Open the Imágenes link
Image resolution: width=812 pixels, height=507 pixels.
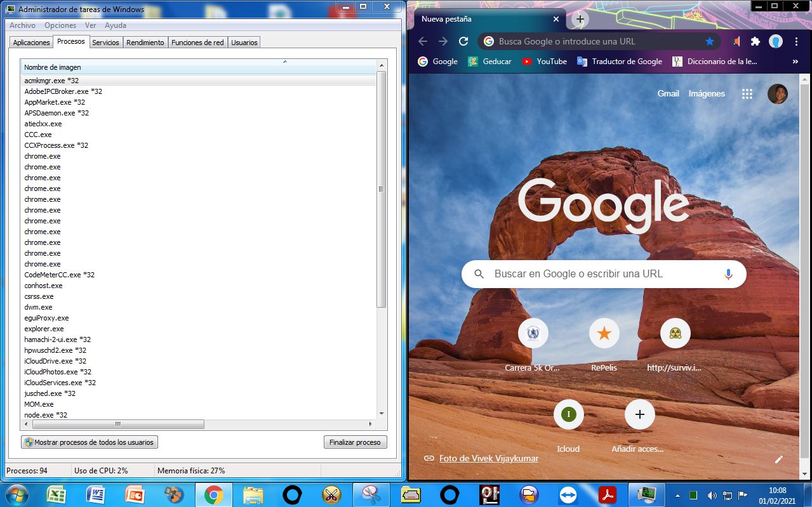point(707,93)
